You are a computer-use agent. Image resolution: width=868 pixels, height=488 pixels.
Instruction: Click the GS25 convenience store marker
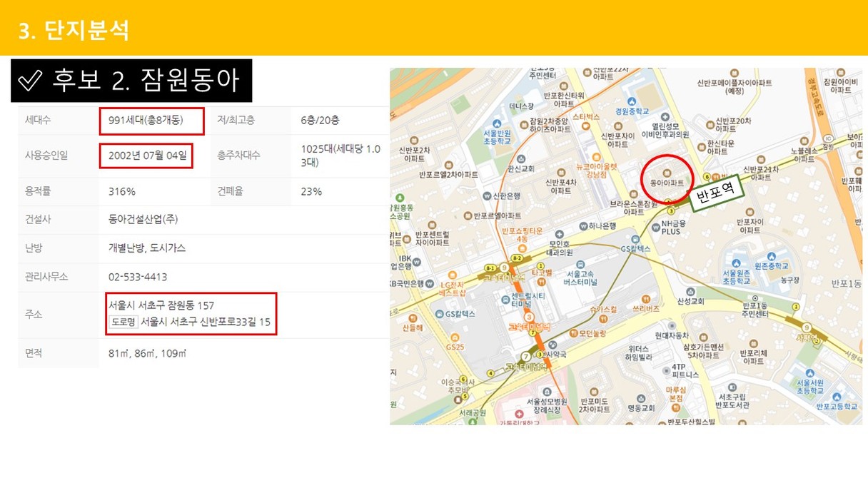pyautogui.click(x=455, y=337)
